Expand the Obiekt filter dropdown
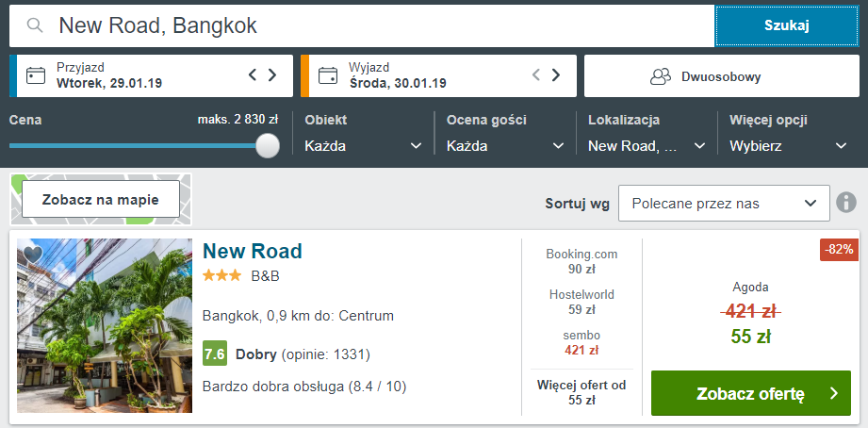Viewport: 868px width, 428px height. point(363,146)
